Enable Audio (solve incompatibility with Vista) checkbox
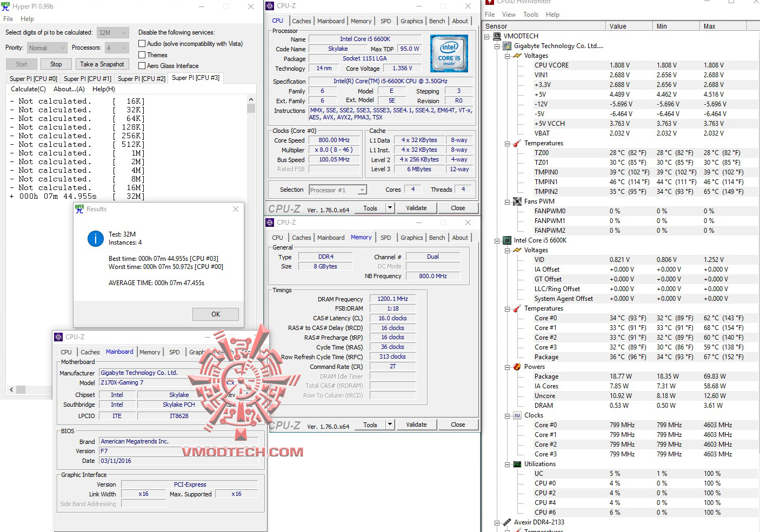 [x=142, y=44]
